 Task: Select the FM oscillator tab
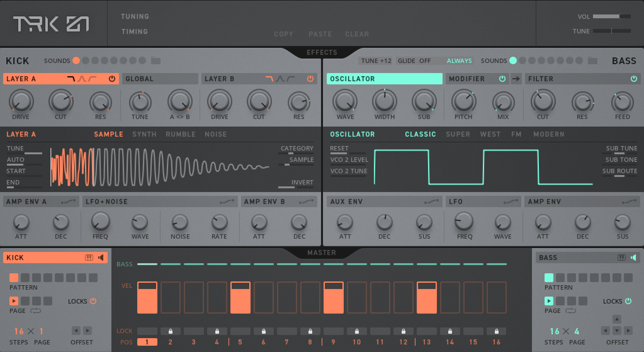[516, 134]
